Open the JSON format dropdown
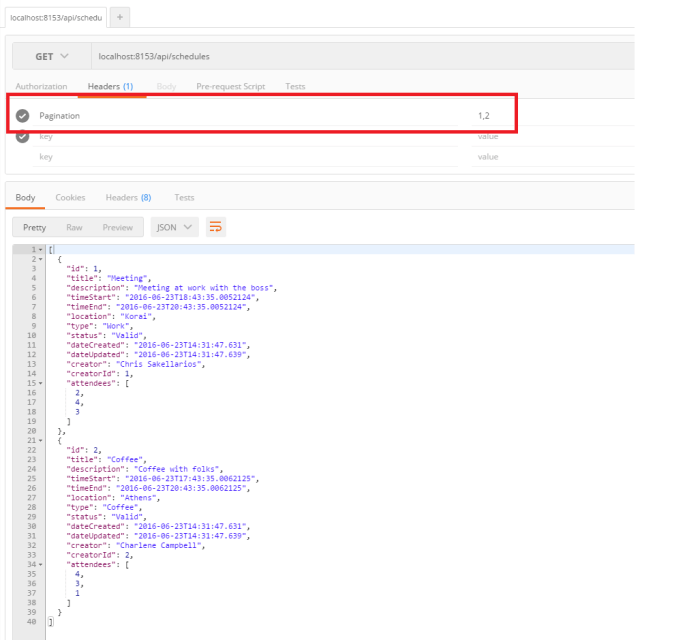 175,227
